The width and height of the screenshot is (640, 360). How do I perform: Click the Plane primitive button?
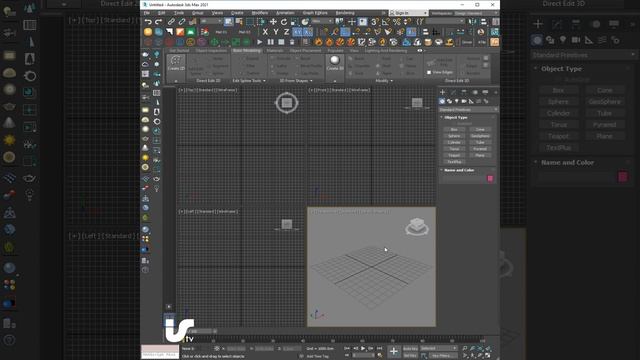(x=480, y=156)
